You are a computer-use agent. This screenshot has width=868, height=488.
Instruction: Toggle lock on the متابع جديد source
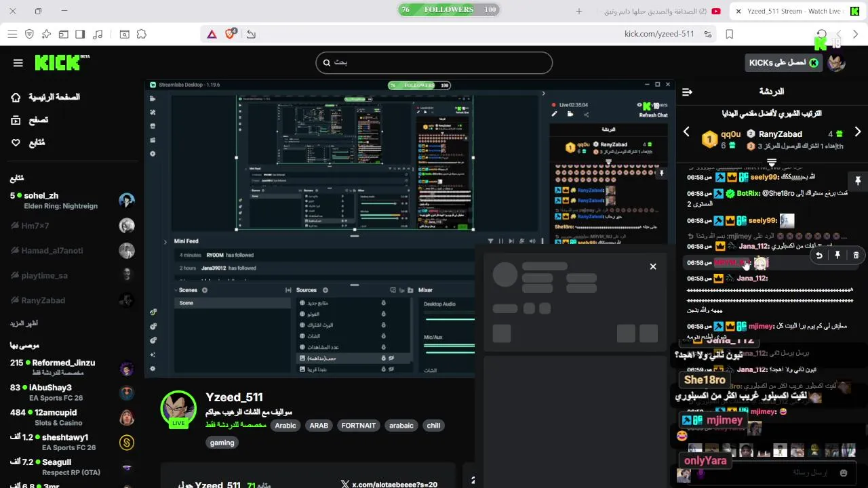(x=383, y=303)
